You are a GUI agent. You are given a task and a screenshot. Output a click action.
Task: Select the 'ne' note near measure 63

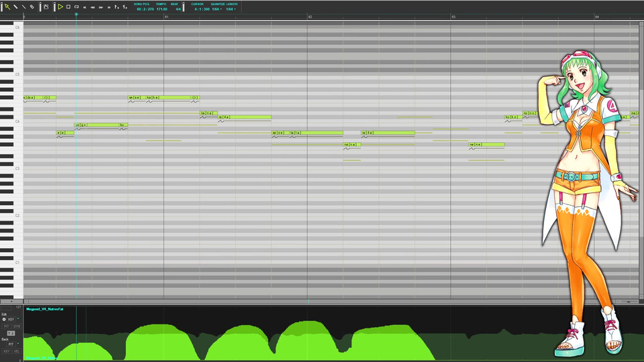[x=486, y=145]
